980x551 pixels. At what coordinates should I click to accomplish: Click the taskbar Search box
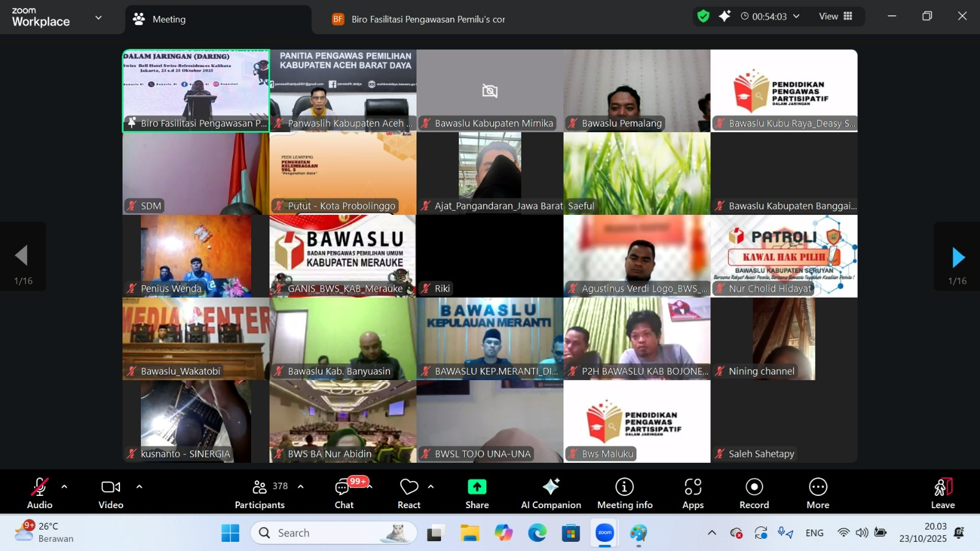point(334,533)
